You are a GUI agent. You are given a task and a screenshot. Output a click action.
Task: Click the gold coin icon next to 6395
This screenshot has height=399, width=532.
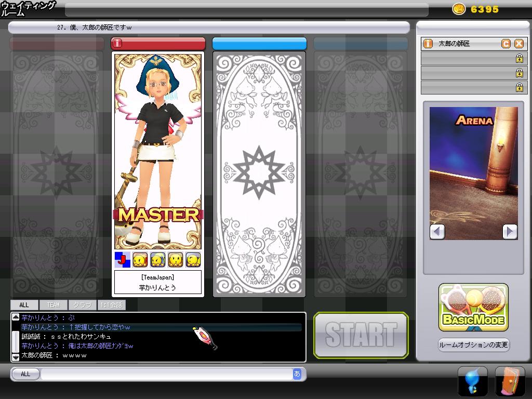click(459, 9)
